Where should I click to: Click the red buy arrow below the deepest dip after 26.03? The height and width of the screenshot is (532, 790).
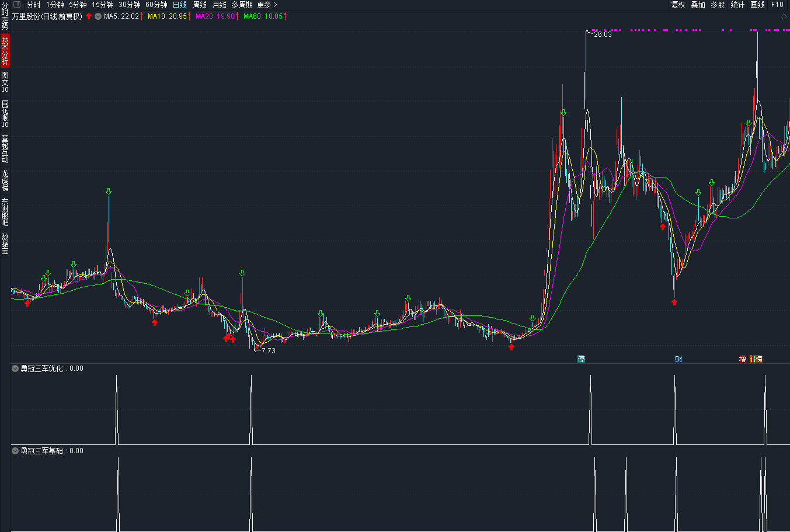click(x=674, y=302)
